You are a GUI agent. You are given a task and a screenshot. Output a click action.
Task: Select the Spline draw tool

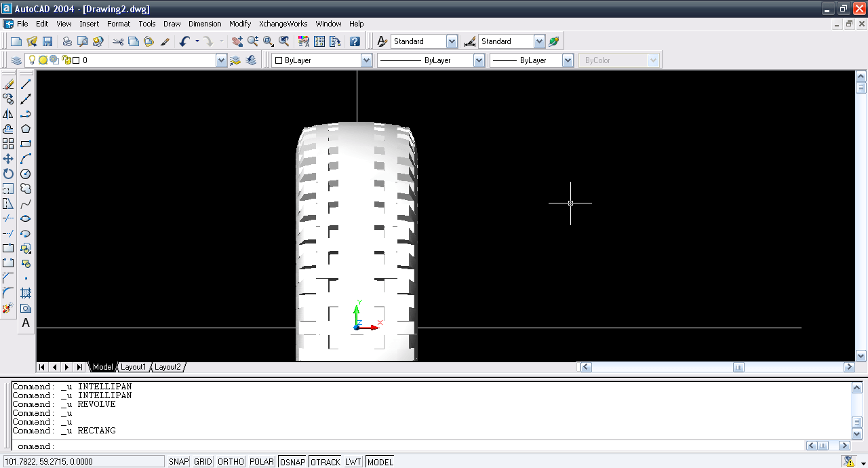pos(26,203)
